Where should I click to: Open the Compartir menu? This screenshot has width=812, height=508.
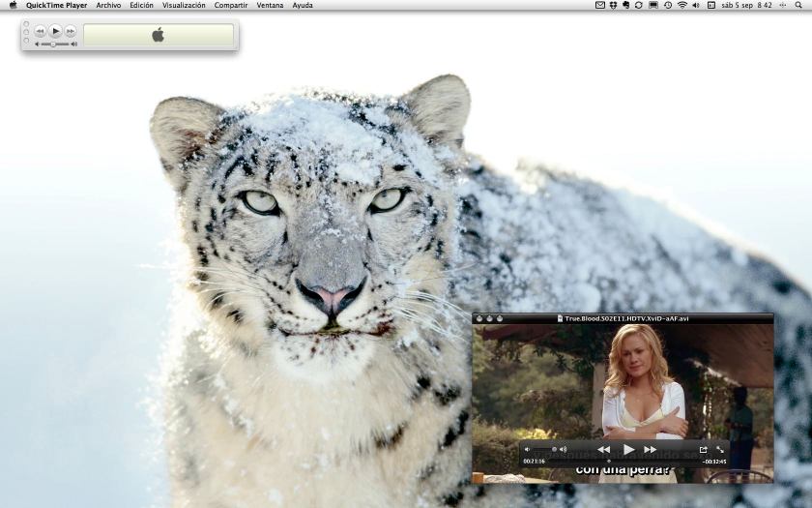pos(231,6)
